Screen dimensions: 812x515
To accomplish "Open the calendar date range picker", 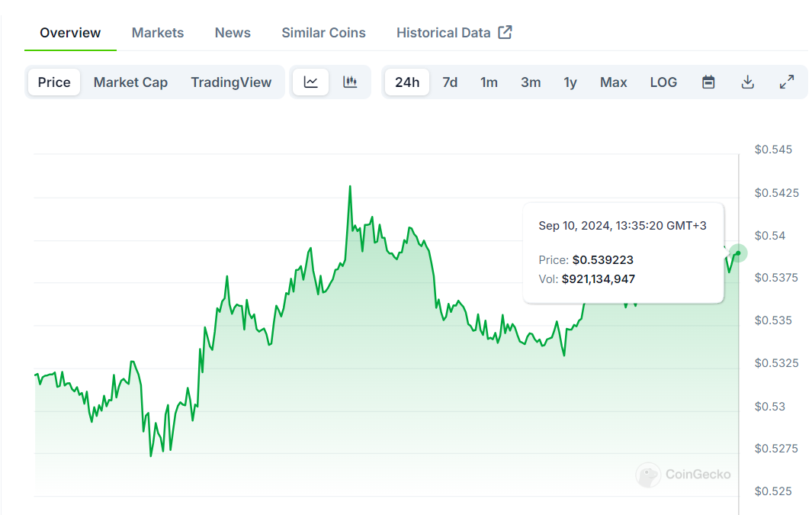I will point(708,82).
